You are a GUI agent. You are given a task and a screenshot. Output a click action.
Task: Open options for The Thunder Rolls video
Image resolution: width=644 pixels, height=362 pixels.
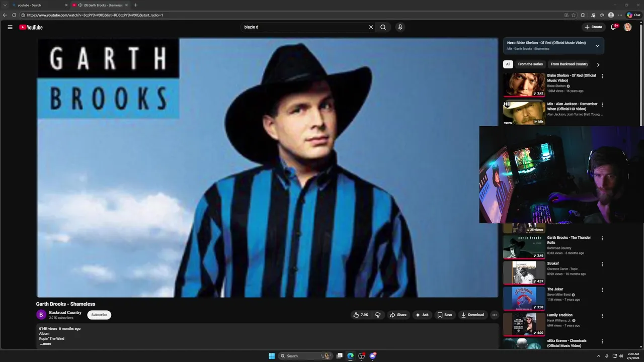602,238
